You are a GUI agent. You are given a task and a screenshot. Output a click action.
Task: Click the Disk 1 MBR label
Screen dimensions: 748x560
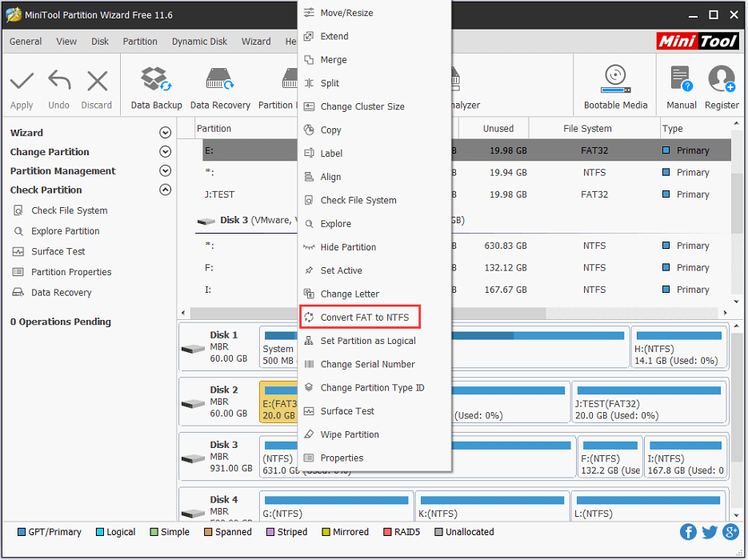click(219, 346)
